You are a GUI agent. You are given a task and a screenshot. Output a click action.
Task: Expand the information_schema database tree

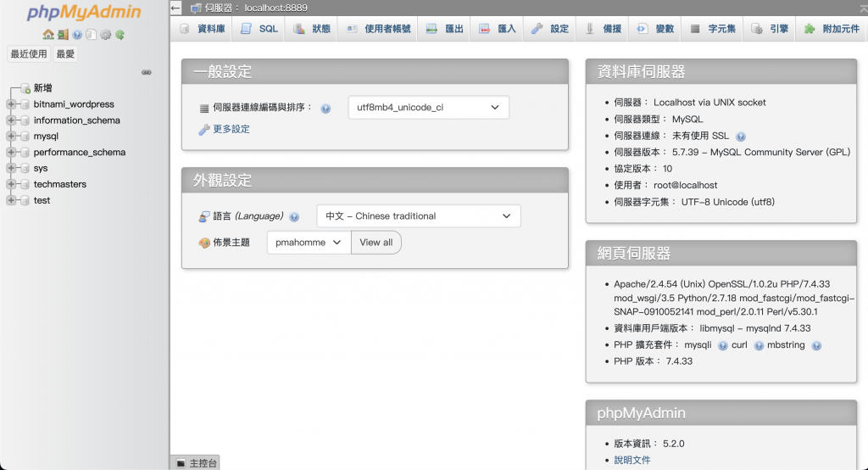(x=10, y=120)
